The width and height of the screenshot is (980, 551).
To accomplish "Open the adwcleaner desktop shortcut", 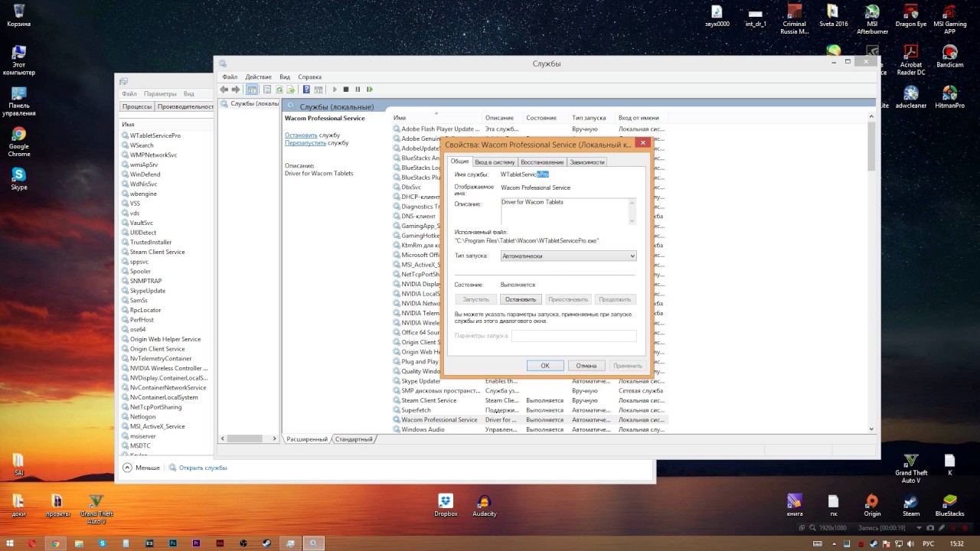I will 911,96.
